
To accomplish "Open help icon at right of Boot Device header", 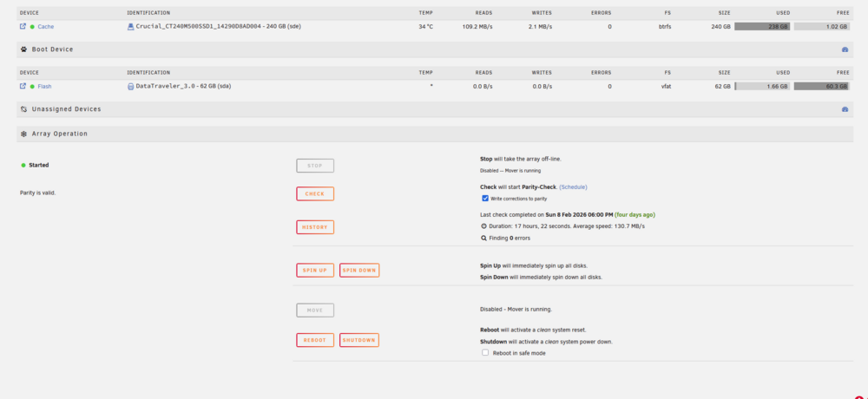I will tap(845, 49).
